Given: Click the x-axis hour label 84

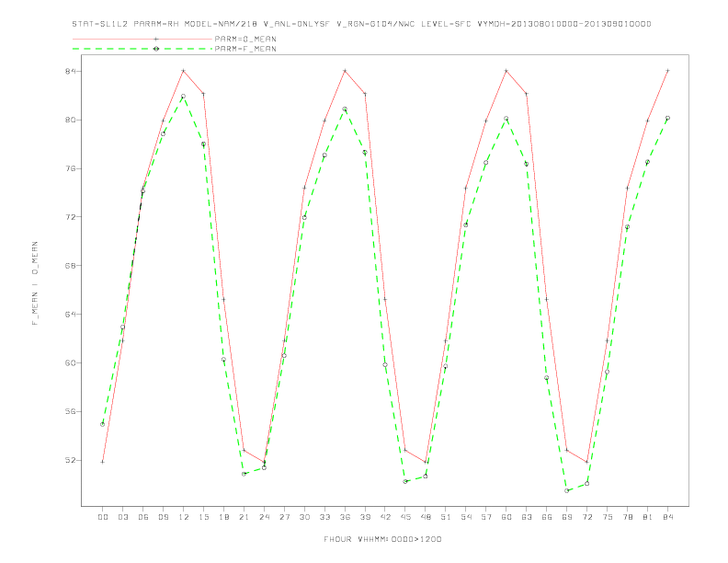Looking at the screenshot, I should (668, 517).
